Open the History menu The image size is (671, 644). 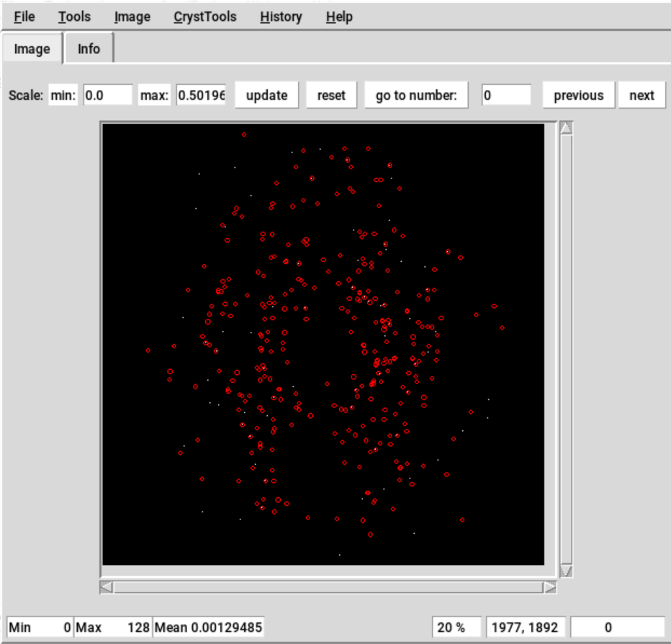pos(281,17)
